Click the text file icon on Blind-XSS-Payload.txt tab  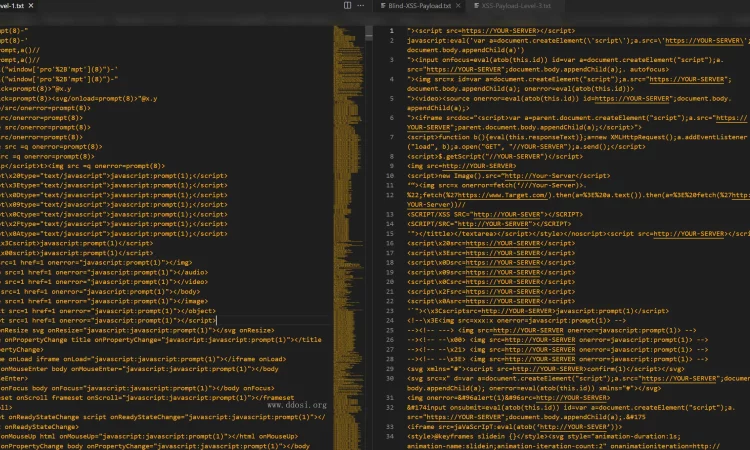click(383, 6)
